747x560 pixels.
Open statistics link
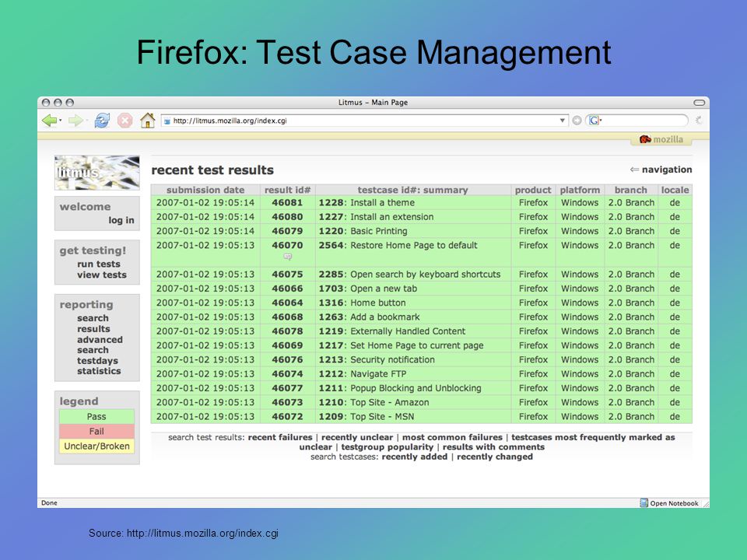pos(99,371)
